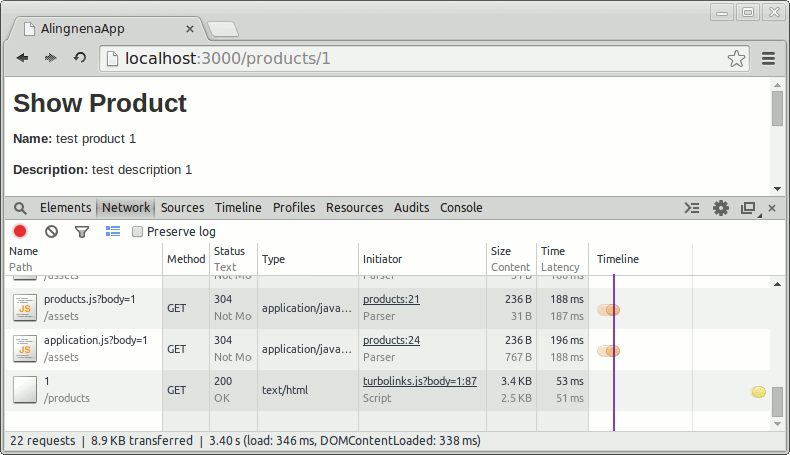Click the products:21 initiator link
This screenshot has width=790, height=455.
[x=391, y=299]
